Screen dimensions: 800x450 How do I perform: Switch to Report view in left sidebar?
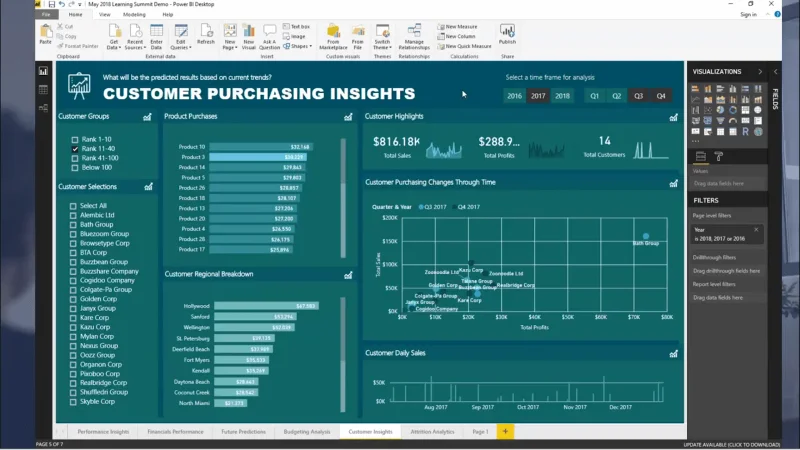click(43, 71)
